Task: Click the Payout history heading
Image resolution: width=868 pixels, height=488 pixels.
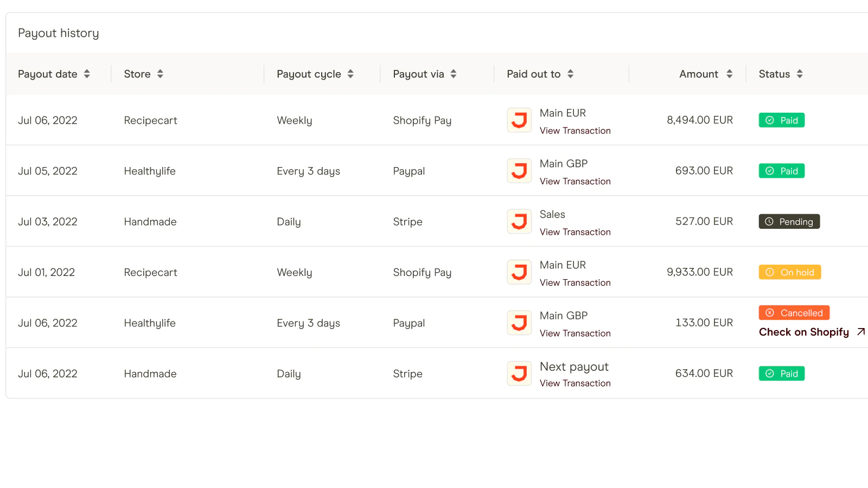Action: 59,33
